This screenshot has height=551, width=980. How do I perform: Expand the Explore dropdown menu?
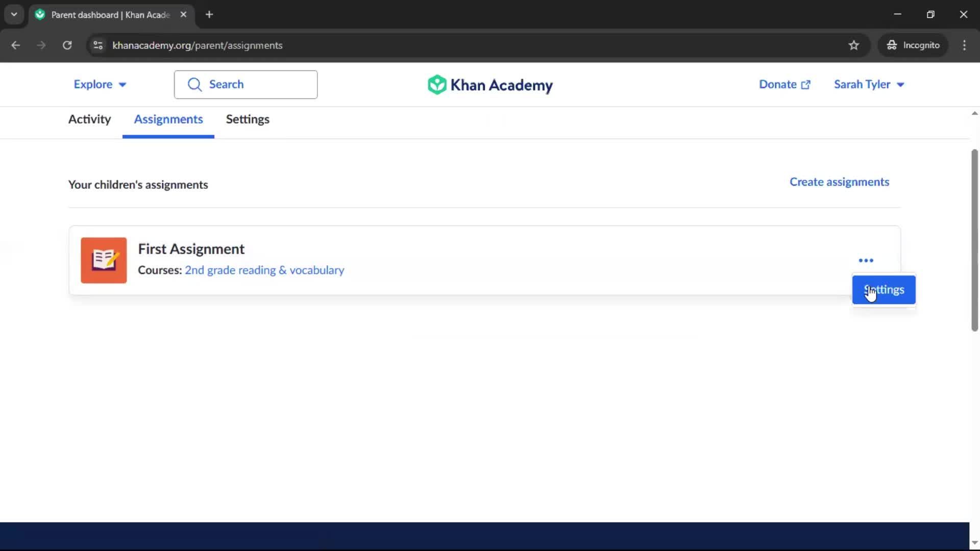coord(100,84)
